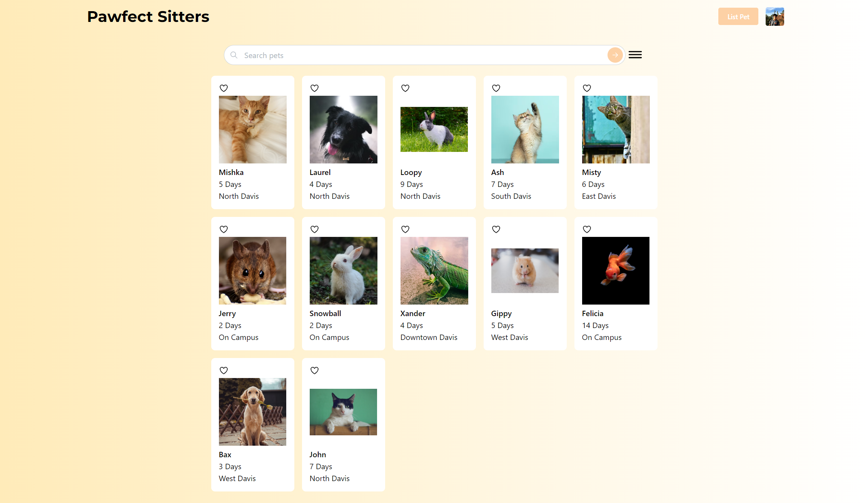The image size is (868, 503).
Task: Select John's cat picture
Action: [343, 412]
